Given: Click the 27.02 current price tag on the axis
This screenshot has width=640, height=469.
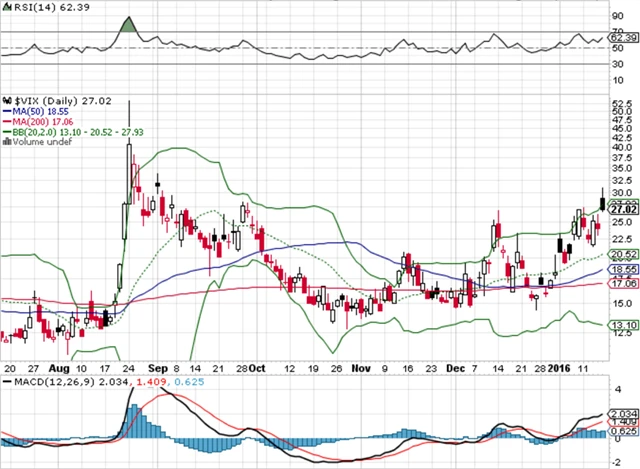Looking at the screenshot, I should [x=623, y=210].
